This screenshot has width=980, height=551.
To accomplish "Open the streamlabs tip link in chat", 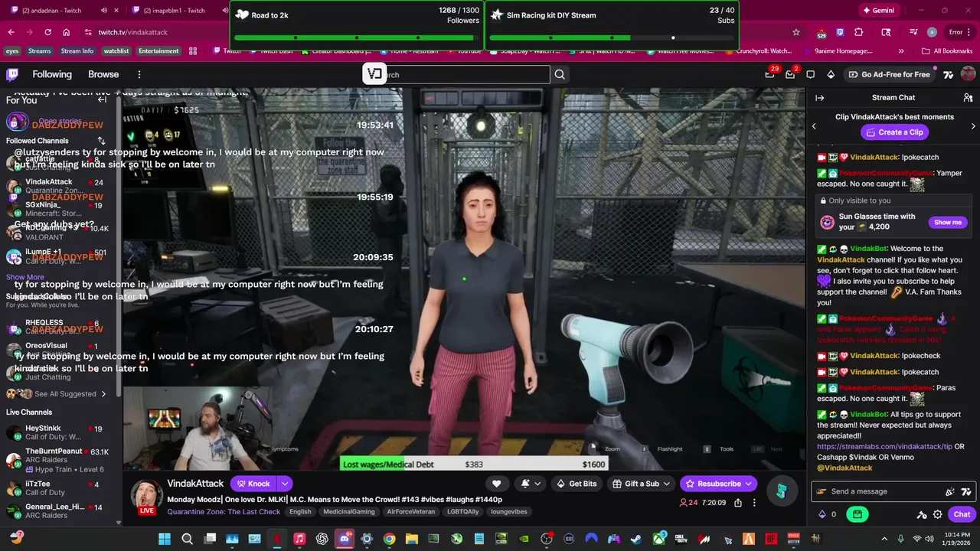I will tap(884, 446).
